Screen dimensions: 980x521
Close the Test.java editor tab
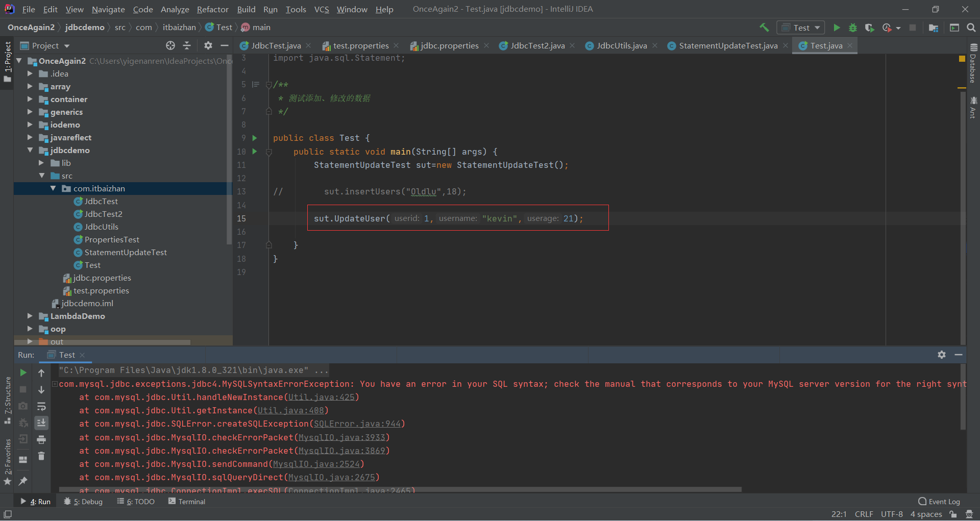pyautogui.click(x=850, y=46)
